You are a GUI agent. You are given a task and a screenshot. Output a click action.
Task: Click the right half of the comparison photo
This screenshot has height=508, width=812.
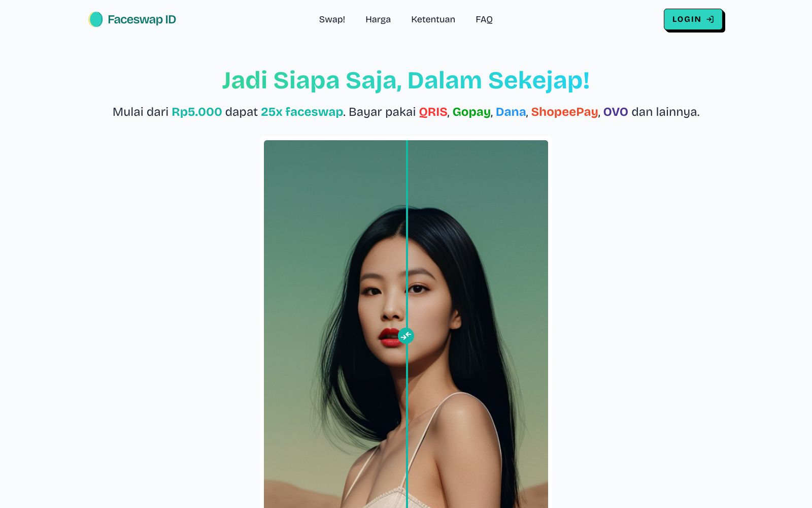click(478, 324)
